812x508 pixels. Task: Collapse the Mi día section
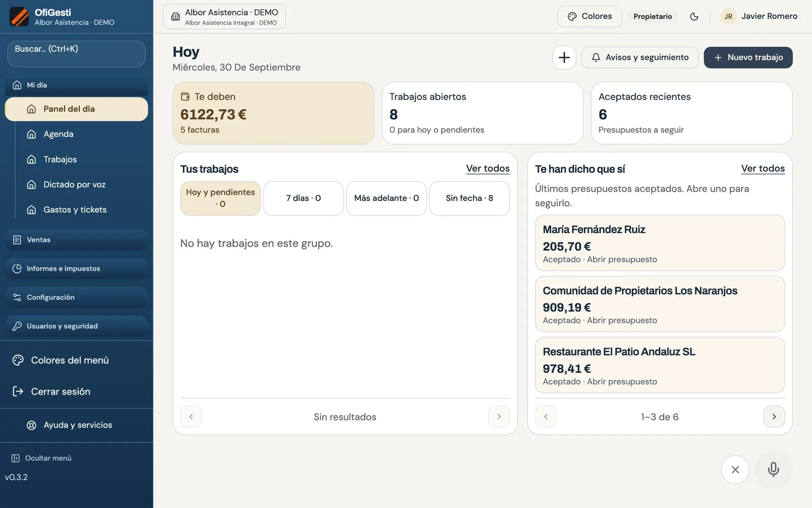(x=76, y=85)
